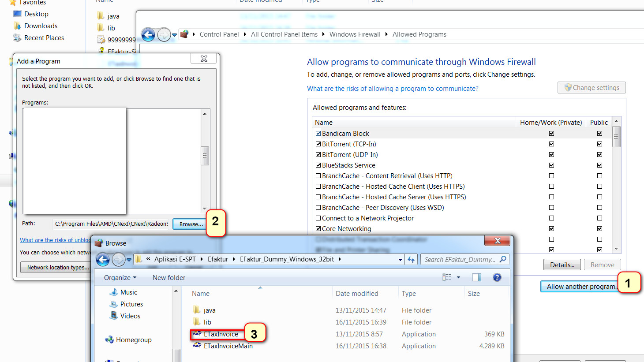Sort by Type column in Browse dialog

point(431,294)
